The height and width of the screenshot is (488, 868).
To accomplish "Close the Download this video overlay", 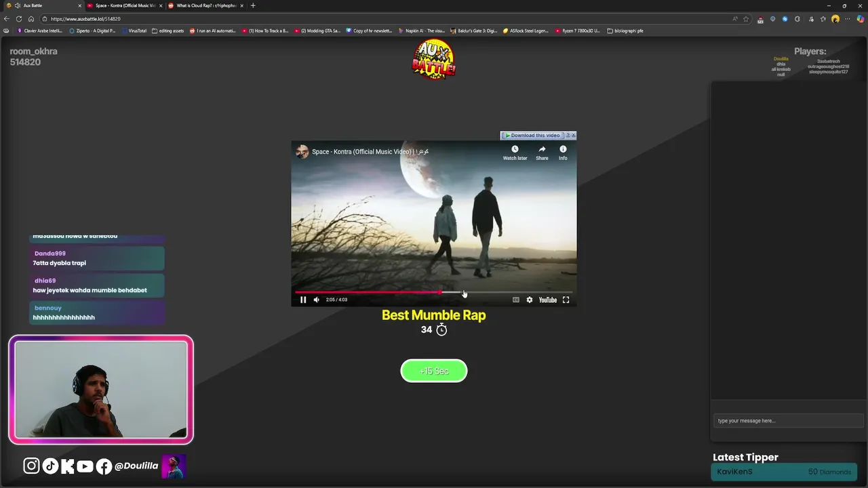I will coord(573,136).
